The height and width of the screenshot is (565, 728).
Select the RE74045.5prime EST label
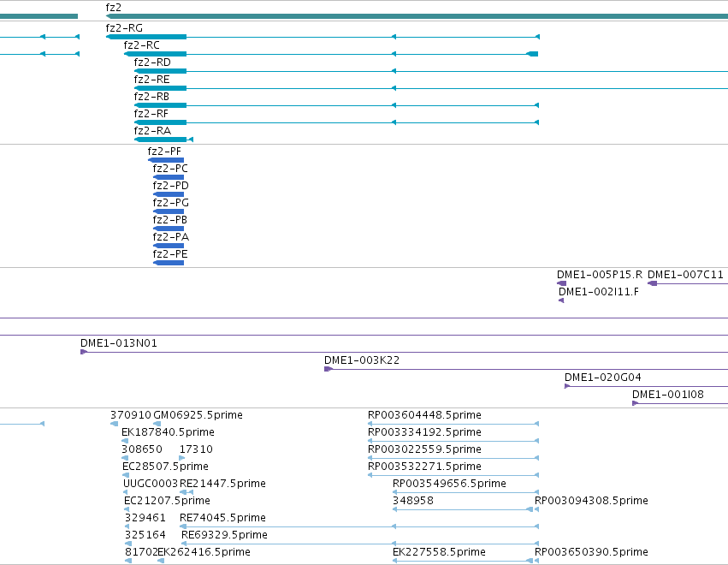point(223,518)
